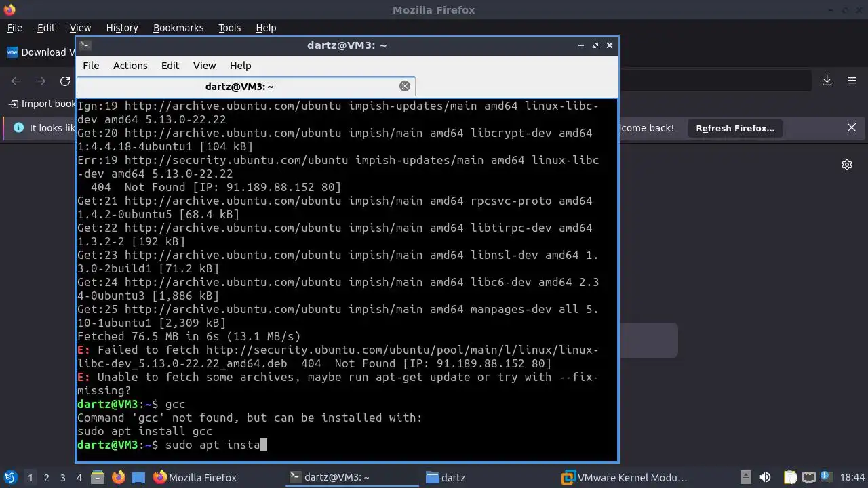This screenshot has height=488, width=868.
Task: Click the Import bookmarks toolbar item
Action: point(42,104)
